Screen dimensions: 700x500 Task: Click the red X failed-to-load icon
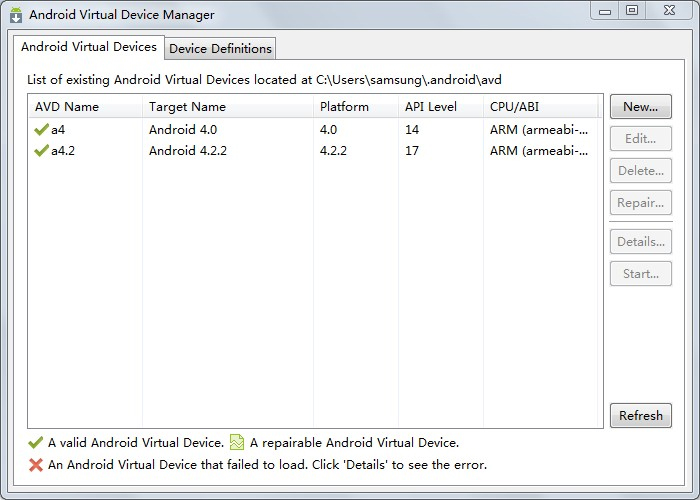36,465
